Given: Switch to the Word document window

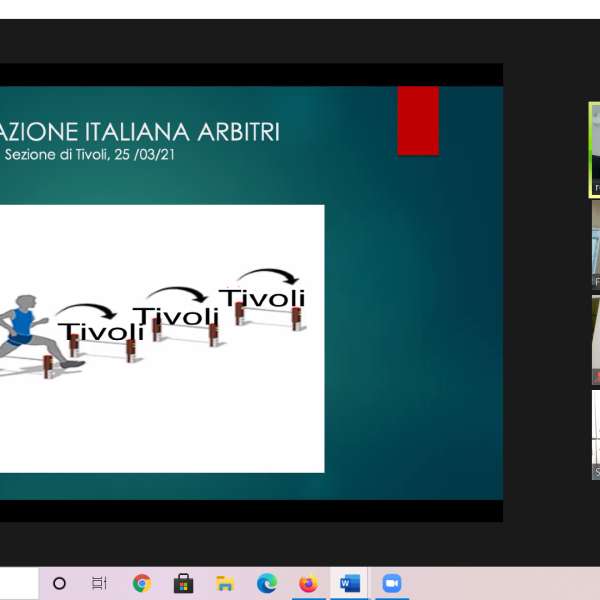Looking at the screenshot, I should [349, 583].
